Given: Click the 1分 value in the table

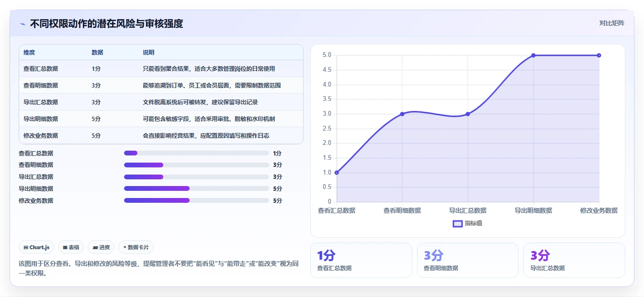Looking at the screenshot, I should (x=96, y=68).
